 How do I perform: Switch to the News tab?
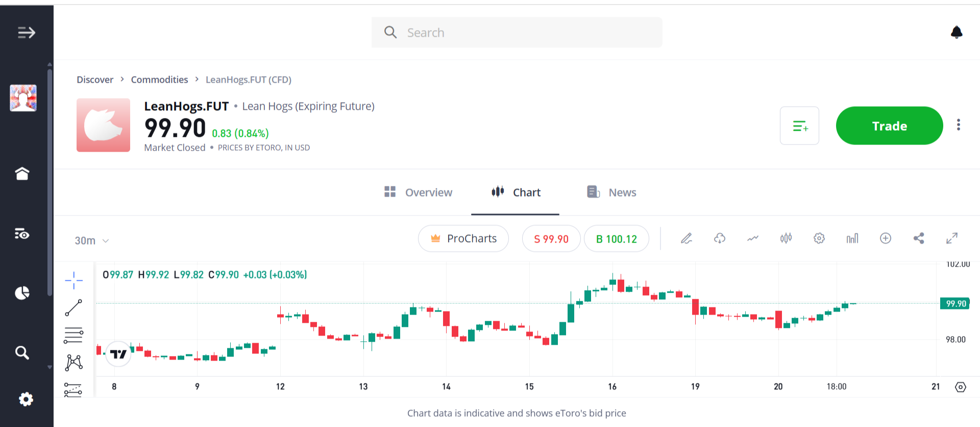point(611,193)
